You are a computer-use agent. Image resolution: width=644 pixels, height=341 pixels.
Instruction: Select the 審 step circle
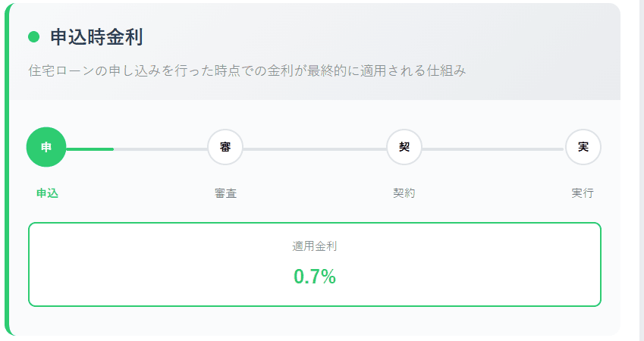(x=225, y=147)
